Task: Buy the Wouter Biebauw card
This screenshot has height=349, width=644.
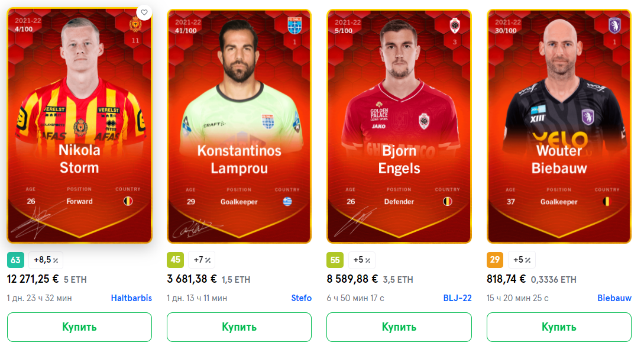Action: [x=559, y=327]
